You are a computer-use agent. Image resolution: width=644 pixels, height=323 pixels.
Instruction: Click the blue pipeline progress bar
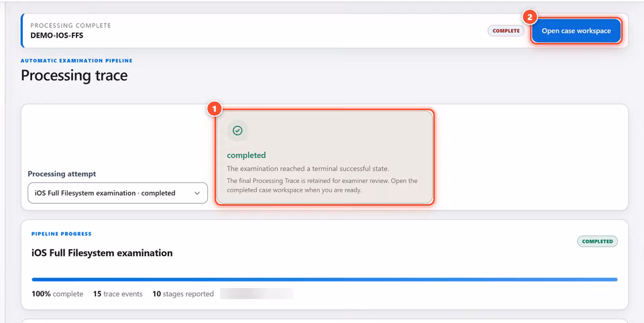(x=325, y=279)
